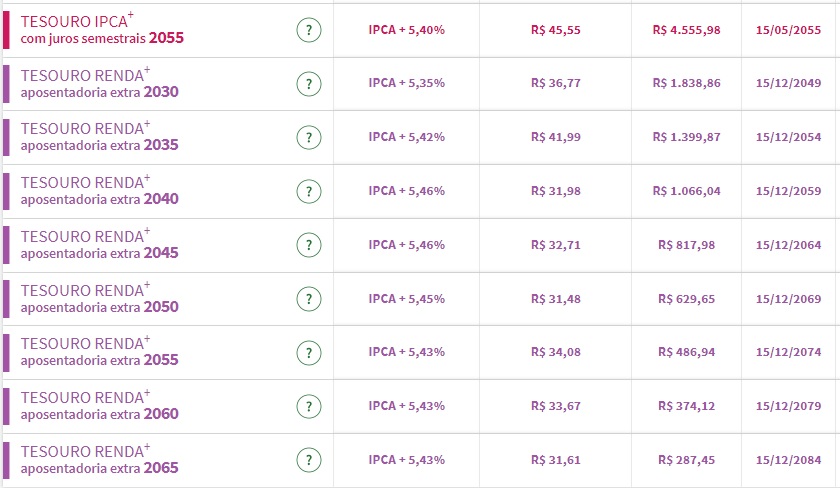Image resolution: width=840 pixels, height=488 pixels.
Task: Open help icon for Renda+ 2065
Action: 309,460
